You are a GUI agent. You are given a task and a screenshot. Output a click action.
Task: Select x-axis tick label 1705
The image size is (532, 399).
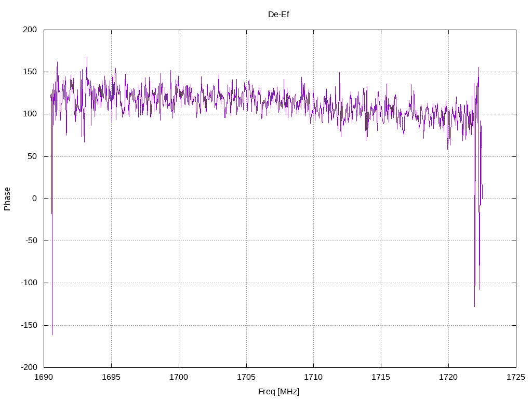click(246, 377)
